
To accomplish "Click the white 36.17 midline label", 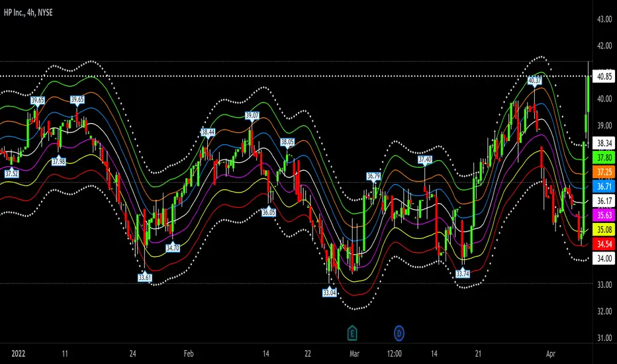I will (604, 201).
